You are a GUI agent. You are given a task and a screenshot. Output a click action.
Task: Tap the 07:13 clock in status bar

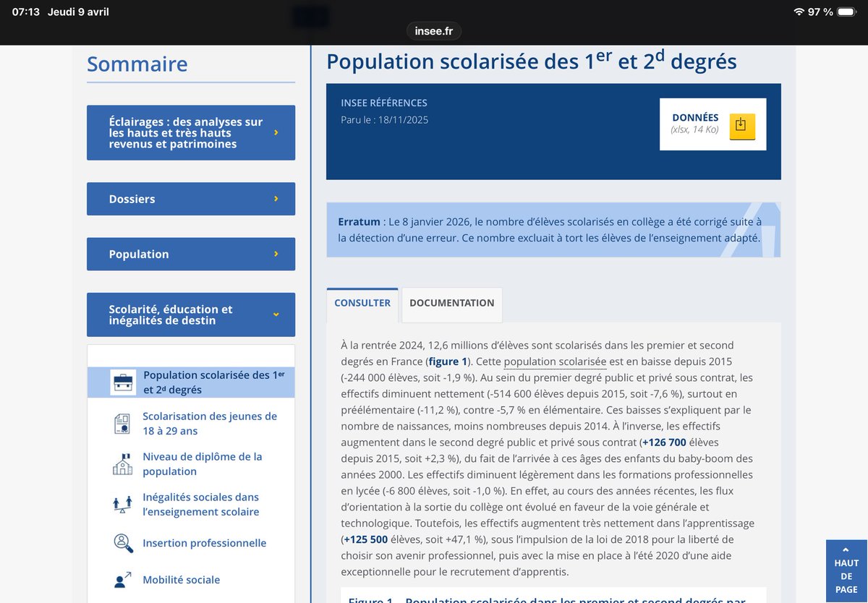(x=26, y=12)
